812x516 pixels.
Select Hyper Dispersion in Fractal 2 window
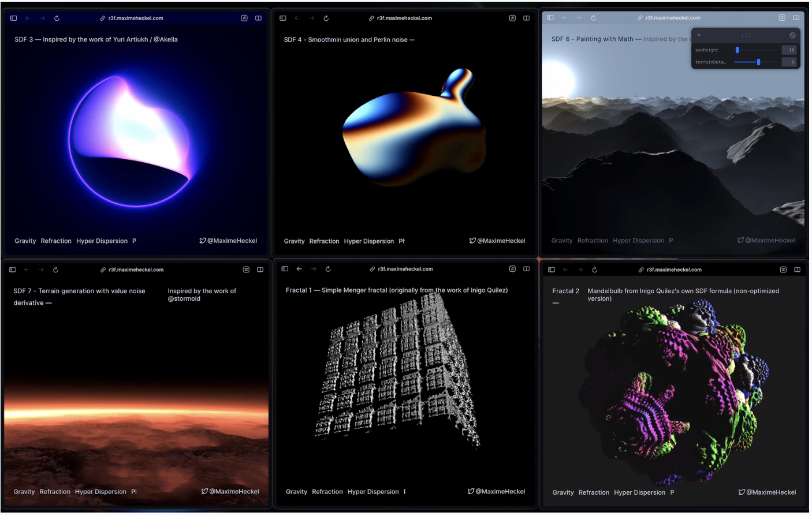click(639, 493)
